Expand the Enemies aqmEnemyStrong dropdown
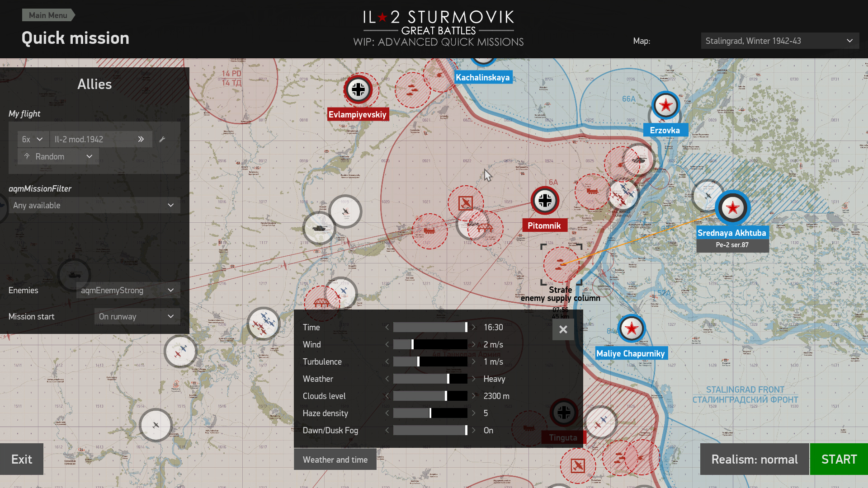868x488 pixels. tap(128, 290)
